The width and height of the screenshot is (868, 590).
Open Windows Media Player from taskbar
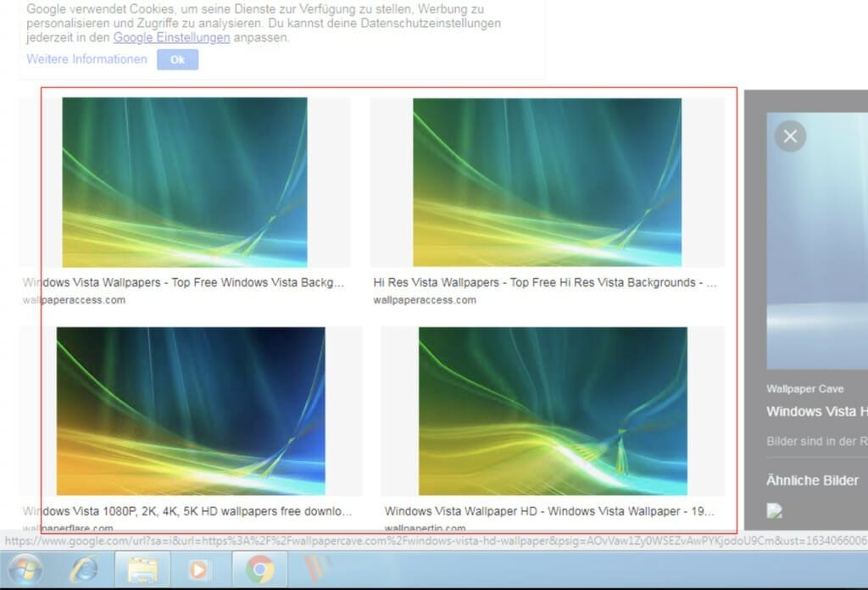pyautogui.click(x=198, y=570)
